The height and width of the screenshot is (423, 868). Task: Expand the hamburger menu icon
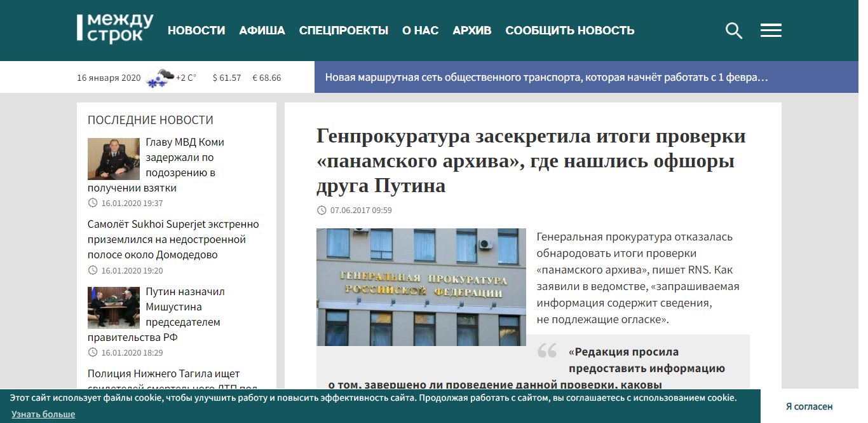tap(771, 31)
